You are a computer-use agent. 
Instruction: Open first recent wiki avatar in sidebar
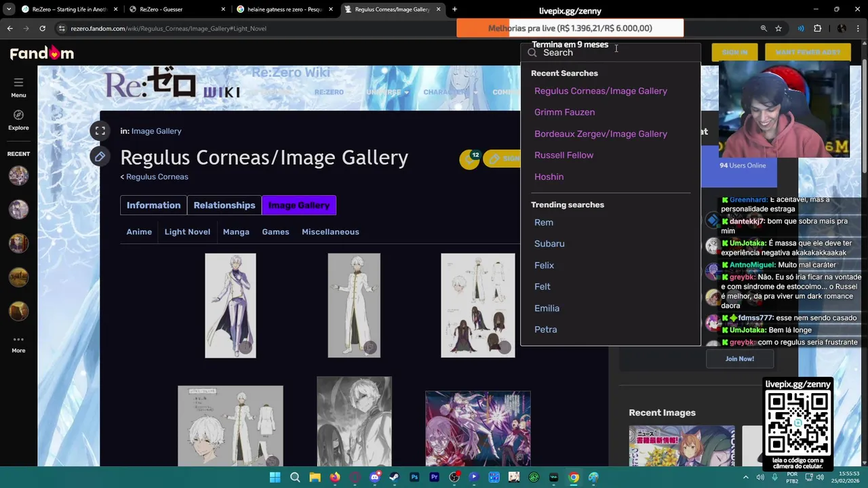point(18,176)
